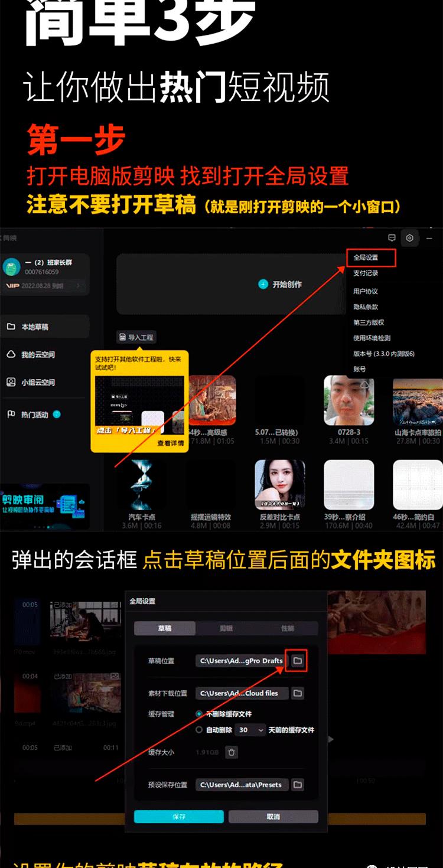Open 本地草稿 in the sidebar
Viewport: 443px width, 868px height.
coord(45,327)
